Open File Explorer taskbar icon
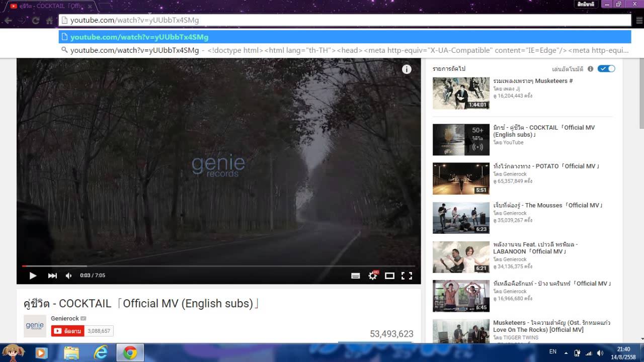This screenshot has width=644, height=362. 71,353
